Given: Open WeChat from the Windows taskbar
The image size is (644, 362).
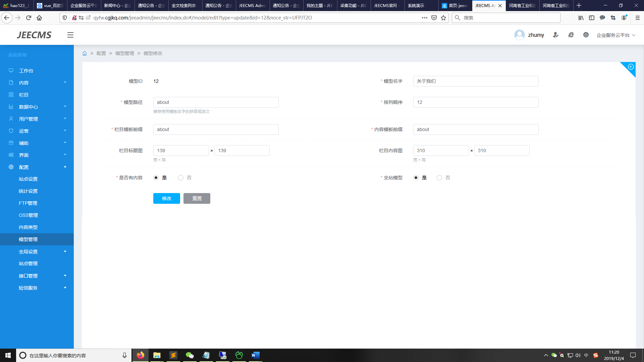Looking at the screenshot, I should click(190, 355).
